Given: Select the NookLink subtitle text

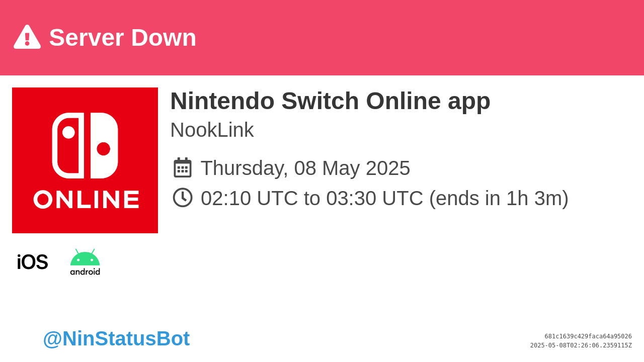Looking at the screenshot, I should pyautogui.click(x=212, y=130).
